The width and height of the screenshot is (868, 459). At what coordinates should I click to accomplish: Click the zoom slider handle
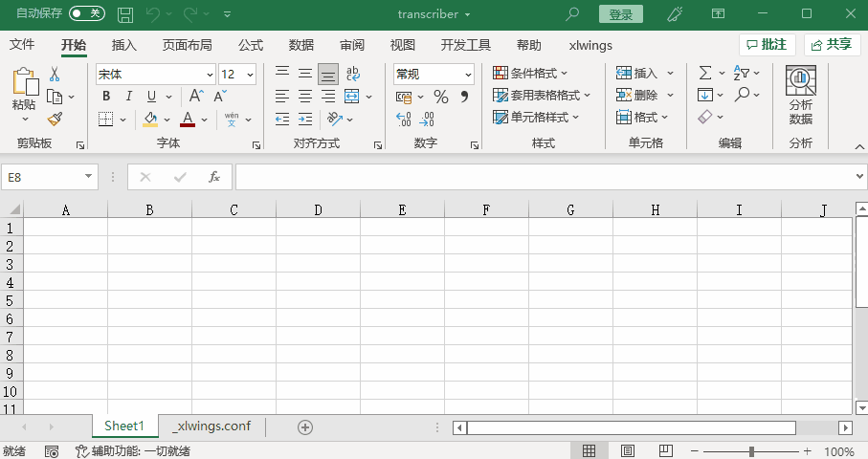[x=752, y=451]
